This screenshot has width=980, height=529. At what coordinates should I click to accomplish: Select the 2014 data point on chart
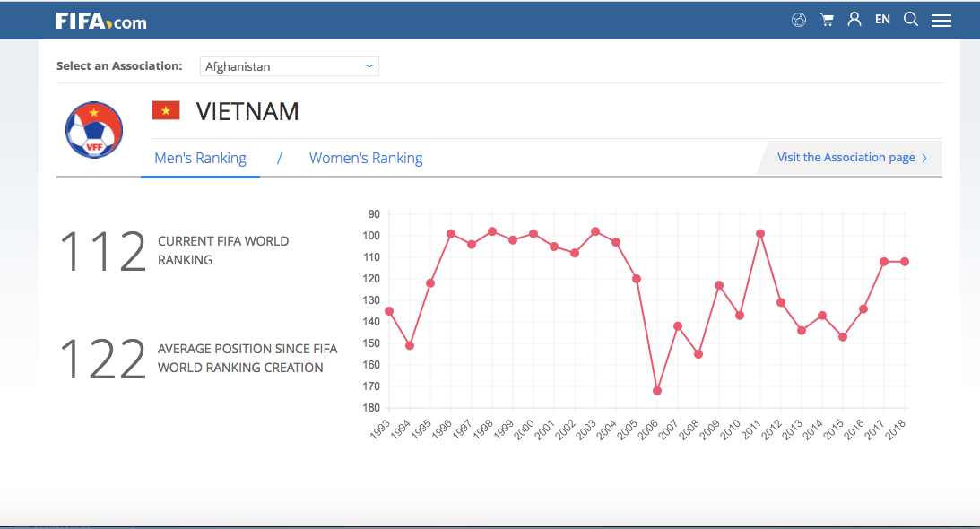(x=822, y=316)
